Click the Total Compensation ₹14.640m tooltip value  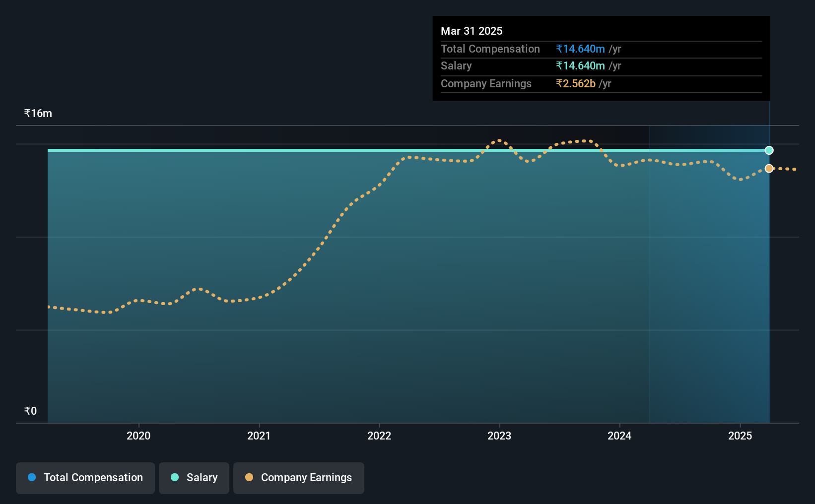tap(580, 49)
